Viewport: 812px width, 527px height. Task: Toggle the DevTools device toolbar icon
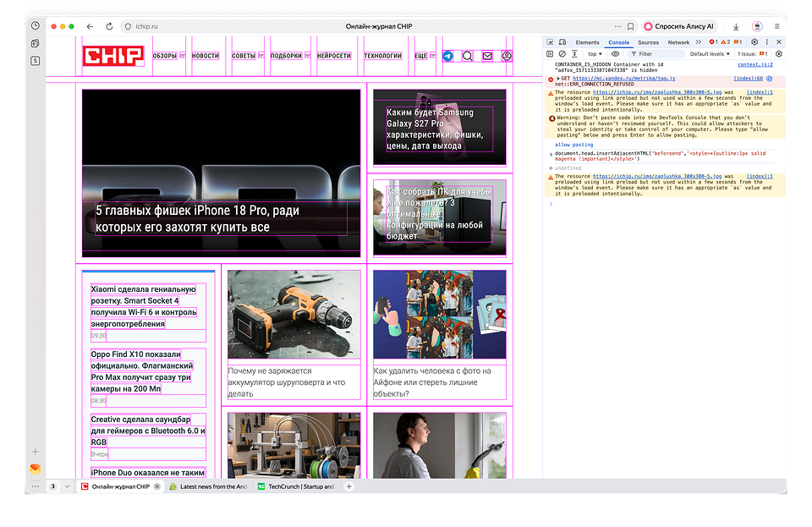[562, 42]
